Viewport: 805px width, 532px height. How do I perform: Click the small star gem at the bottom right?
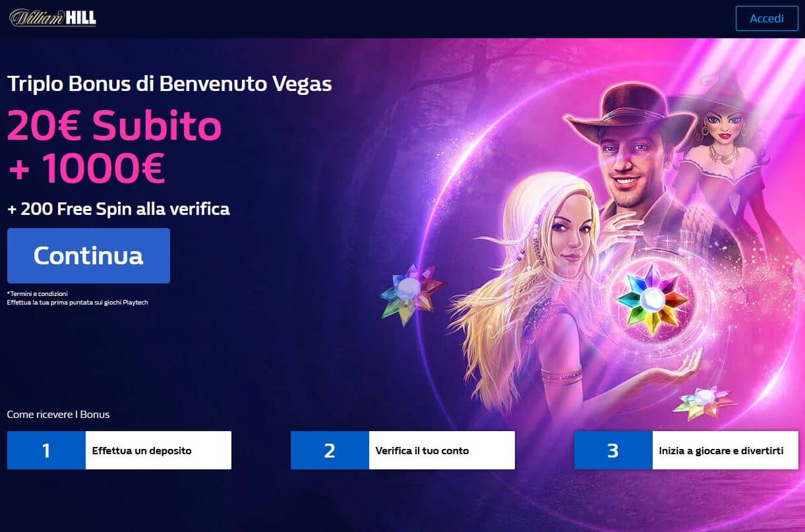[704, 402]
